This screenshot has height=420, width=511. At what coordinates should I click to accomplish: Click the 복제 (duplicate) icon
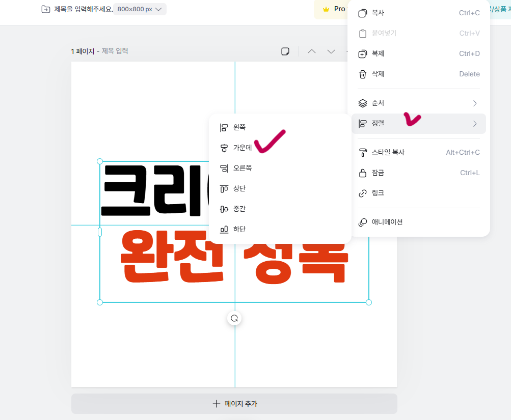click(362, 53)
